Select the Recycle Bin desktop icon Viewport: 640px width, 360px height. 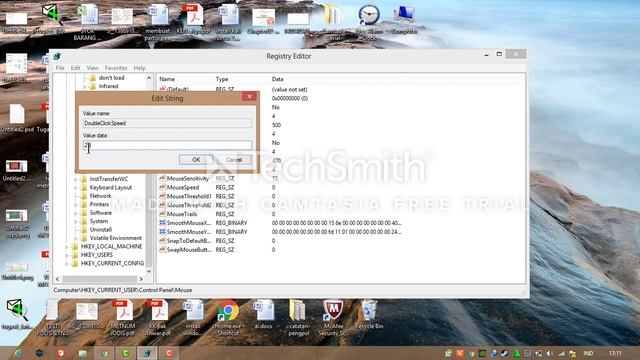tap(369, 314)
